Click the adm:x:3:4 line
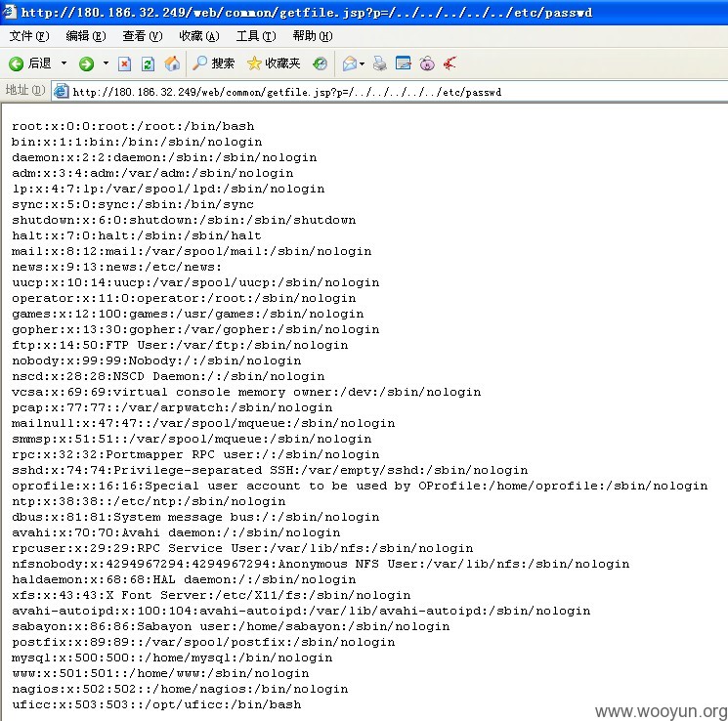 pos(152,173)
